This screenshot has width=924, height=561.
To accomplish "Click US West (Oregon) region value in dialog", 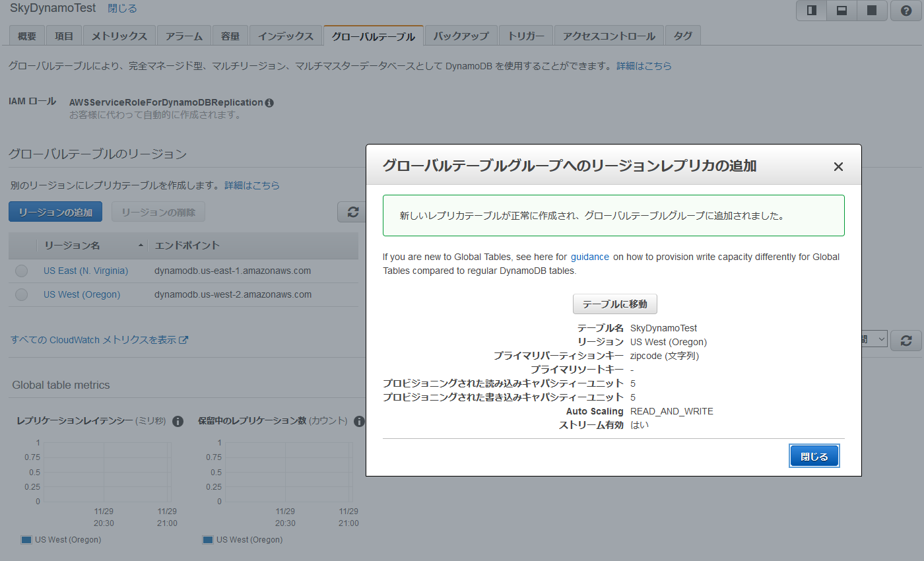I will (669, 342).
